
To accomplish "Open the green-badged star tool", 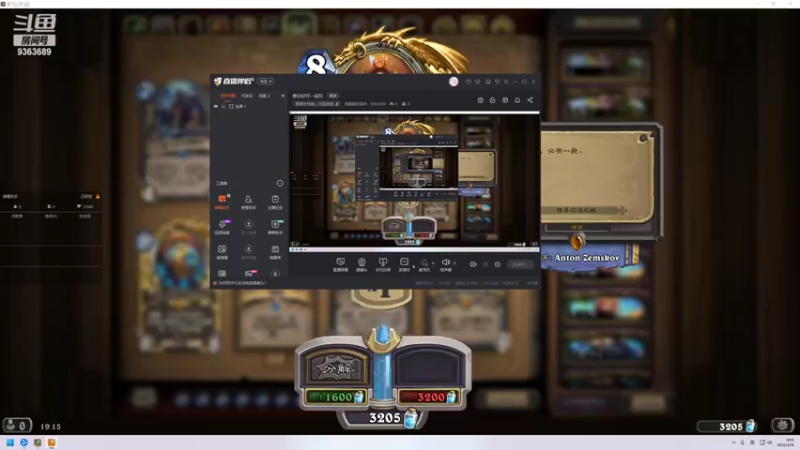I will (x=275, y=227).
